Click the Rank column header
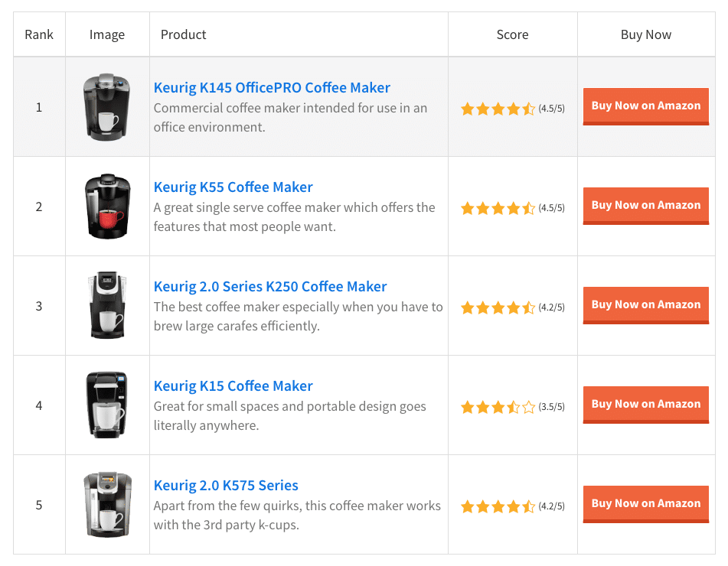The width and height of the screenshot is (728, 566). [x=39, y=34]
